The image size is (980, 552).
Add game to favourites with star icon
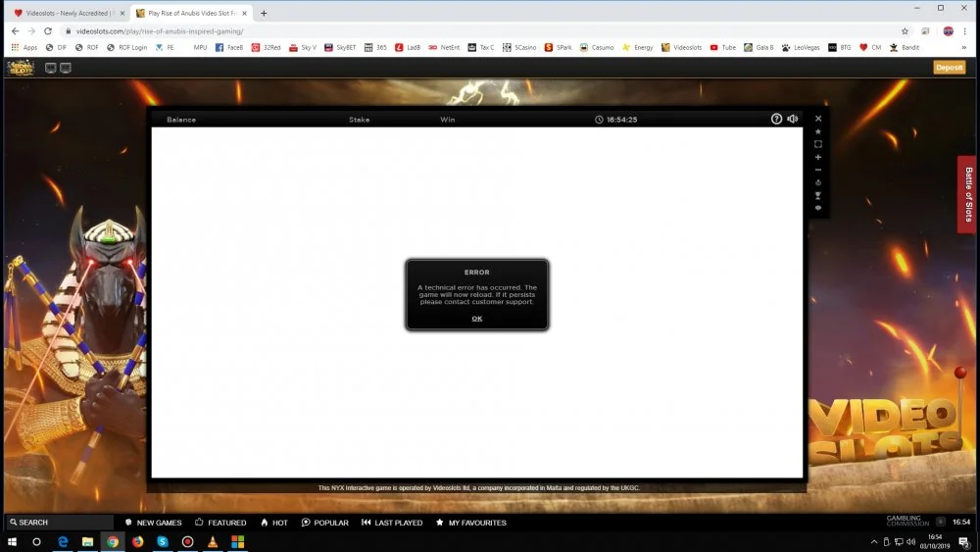point(818,131)
